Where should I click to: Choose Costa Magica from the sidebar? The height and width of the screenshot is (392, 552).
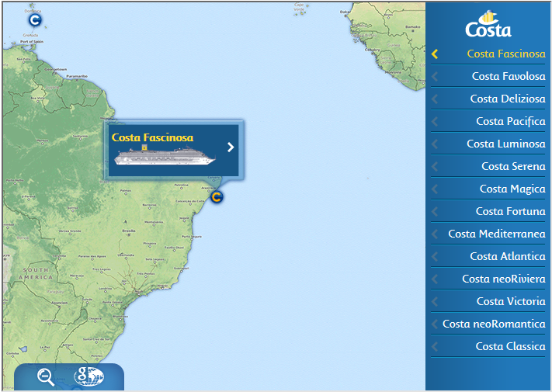pyautogui.click(x=512, y=189)
